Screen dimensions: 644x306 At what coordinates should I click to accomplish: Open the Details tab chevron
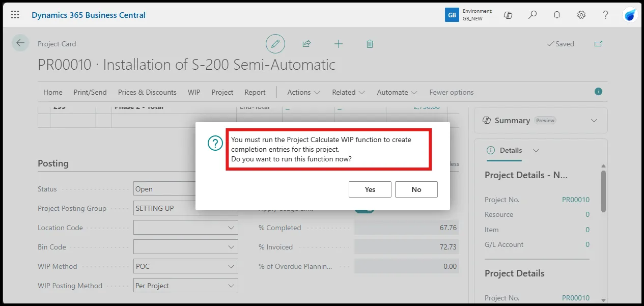click(536, 151)
